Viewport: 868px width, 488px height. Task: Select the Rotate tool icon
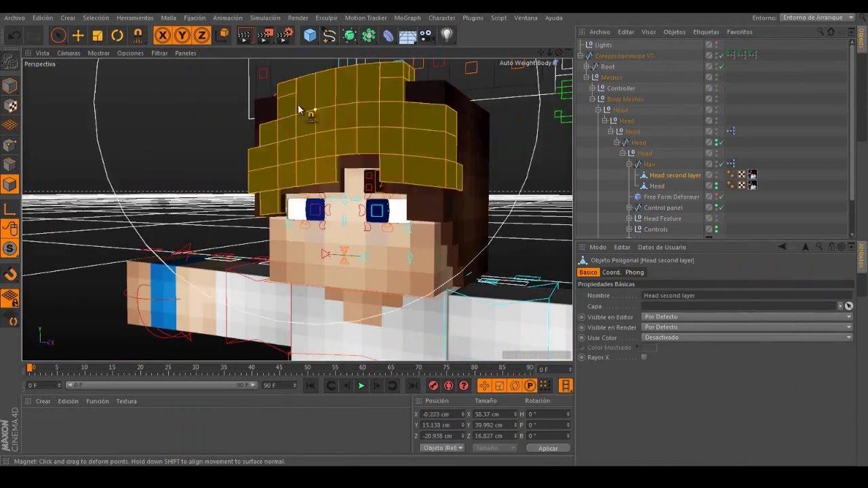click(117, 35)
